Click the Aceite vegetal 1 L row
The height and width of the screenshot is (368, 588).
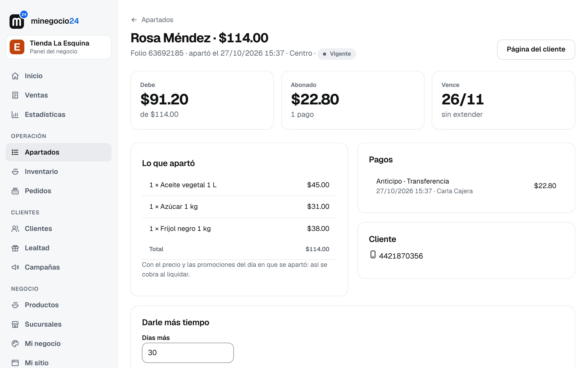coord(239,185)
